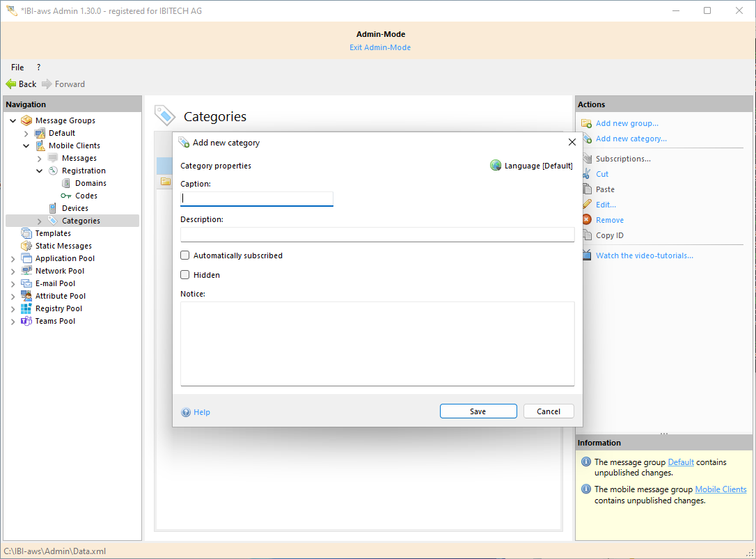Expand the Network Pool tree node
The width and height of the screenshot is (756, 559).
[13, 271]
